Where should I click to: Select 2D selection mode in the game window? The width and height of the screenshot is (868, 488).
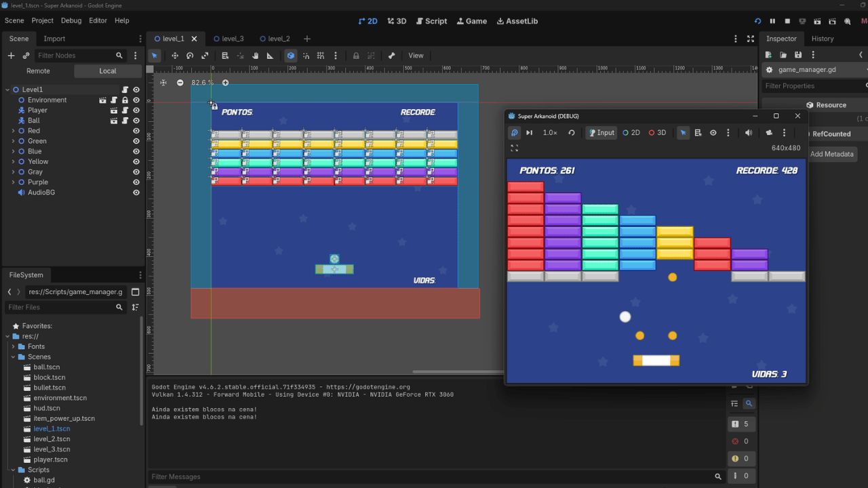[x=631, y=133]
